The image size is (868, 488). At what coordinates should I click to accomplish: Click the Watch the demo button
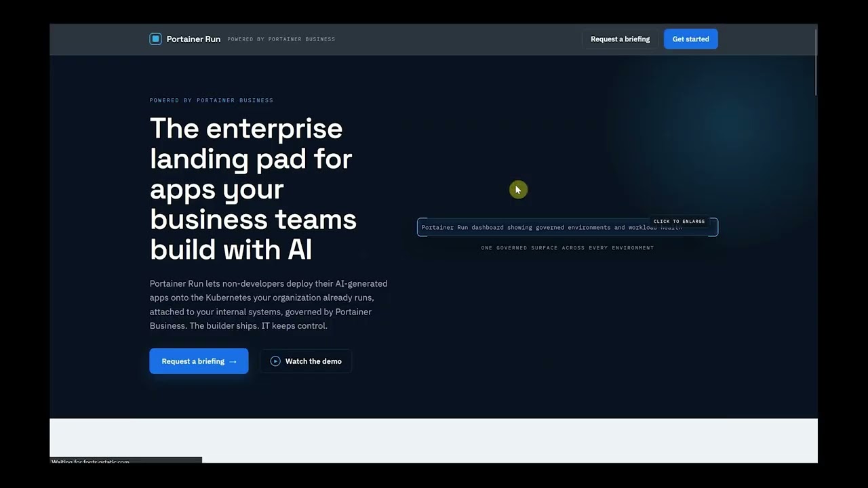click(306, 361)
